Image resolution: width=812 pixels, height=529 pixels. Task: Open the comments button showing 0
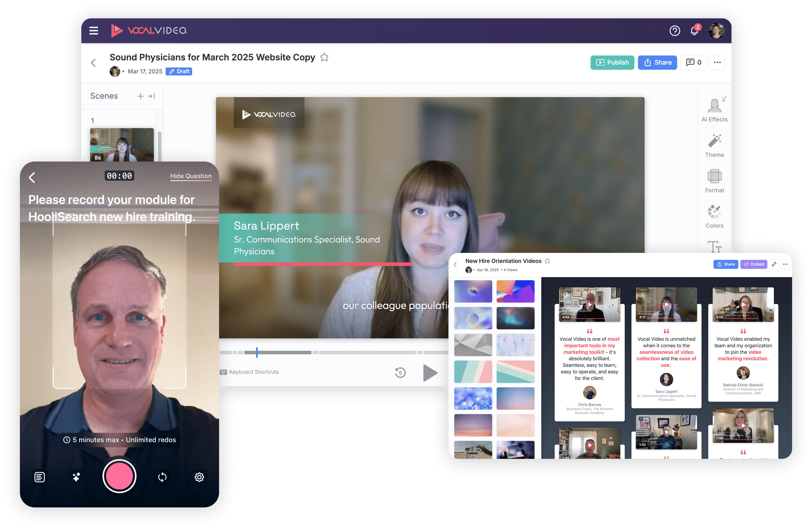pos(694,62)
